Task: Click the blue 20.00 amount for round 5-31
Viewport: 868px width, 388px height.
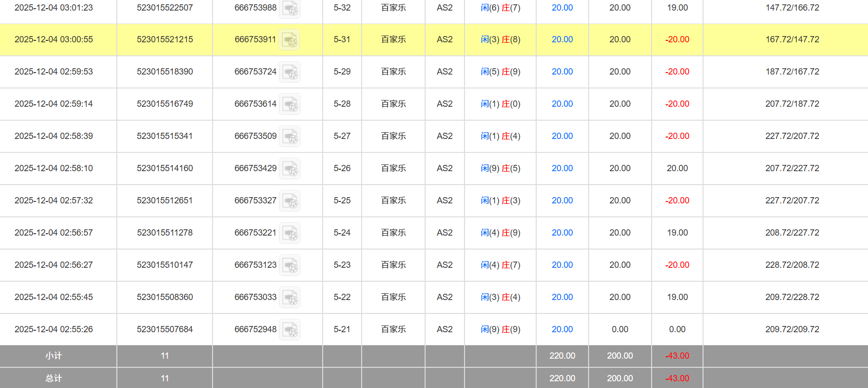Action: (562, 39)
